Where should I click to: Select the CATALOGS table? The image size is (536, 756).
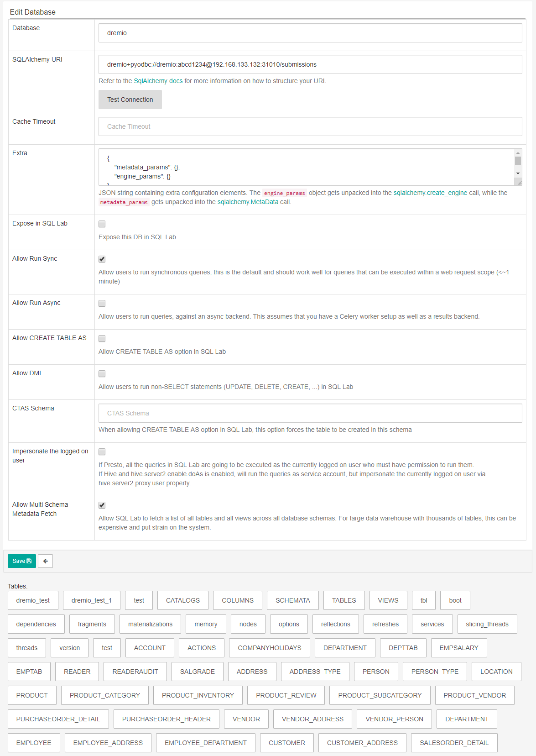183,600
